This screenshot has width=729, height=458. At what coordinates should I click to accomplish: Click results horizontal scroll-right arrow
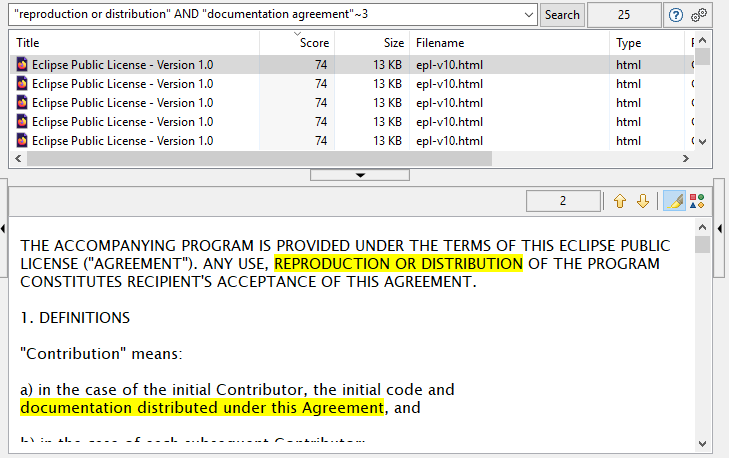pos(686,159)
